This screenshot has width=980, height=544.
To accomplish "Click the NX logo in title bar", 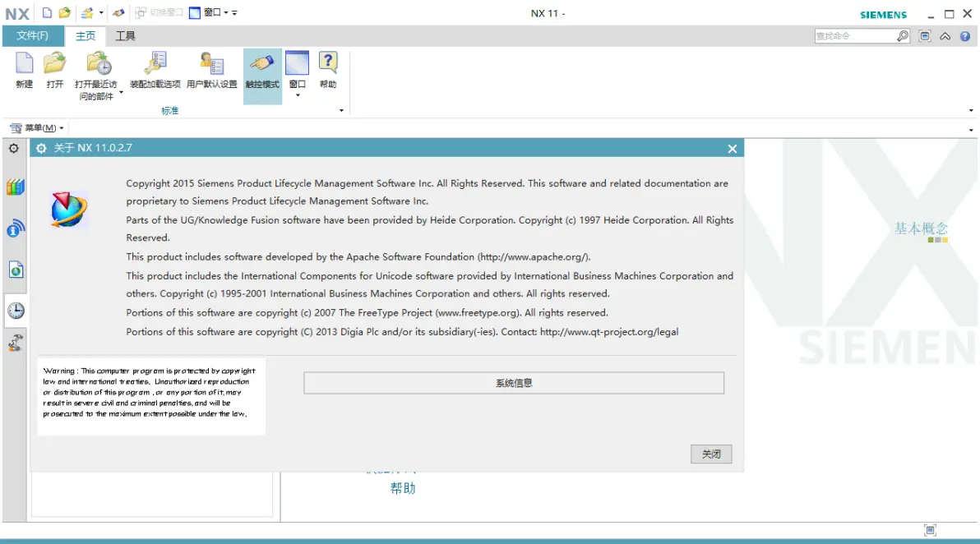I will pos(17,14).
